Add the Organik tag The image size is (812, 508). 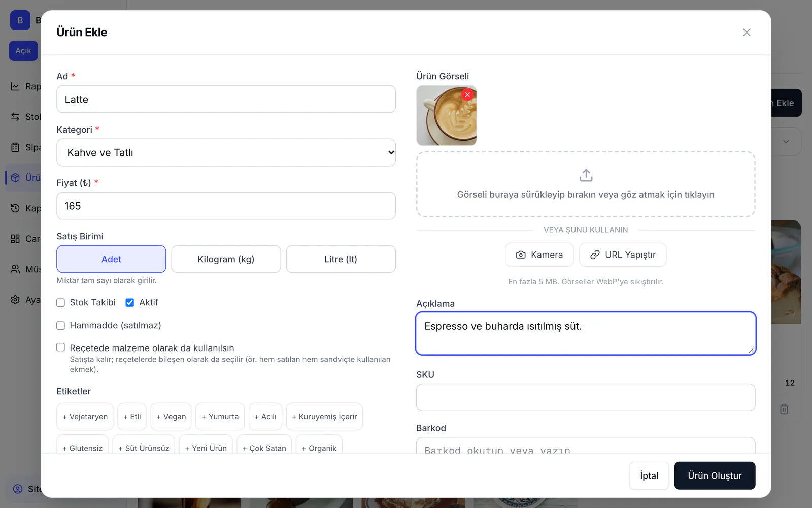point(319,444)
